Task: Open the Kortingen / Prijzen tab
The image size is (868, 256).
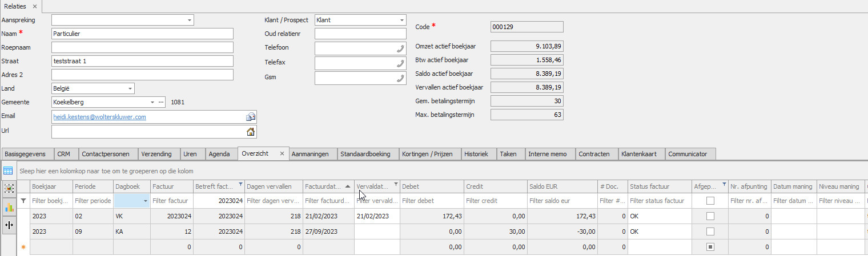Action: (429, 154)
